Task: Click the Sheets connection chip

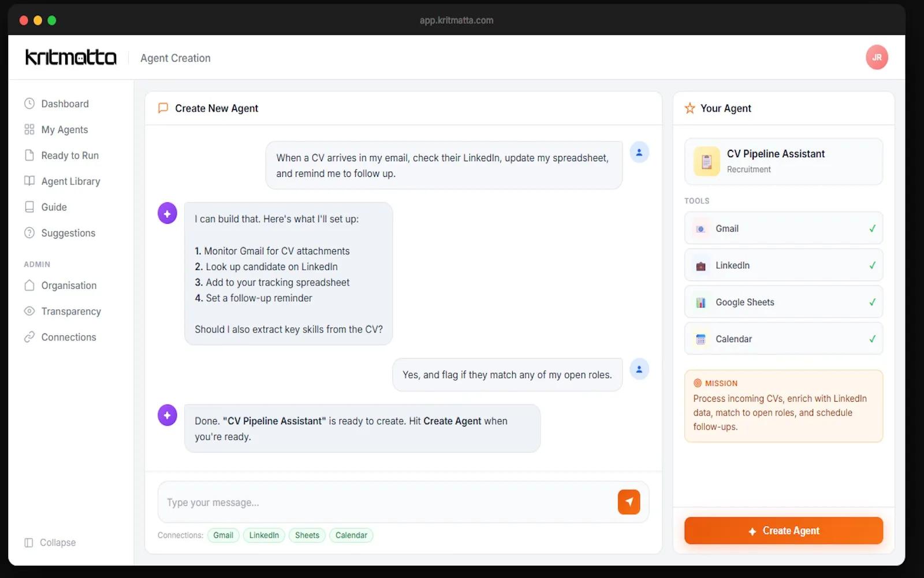Action: [307, 535]
